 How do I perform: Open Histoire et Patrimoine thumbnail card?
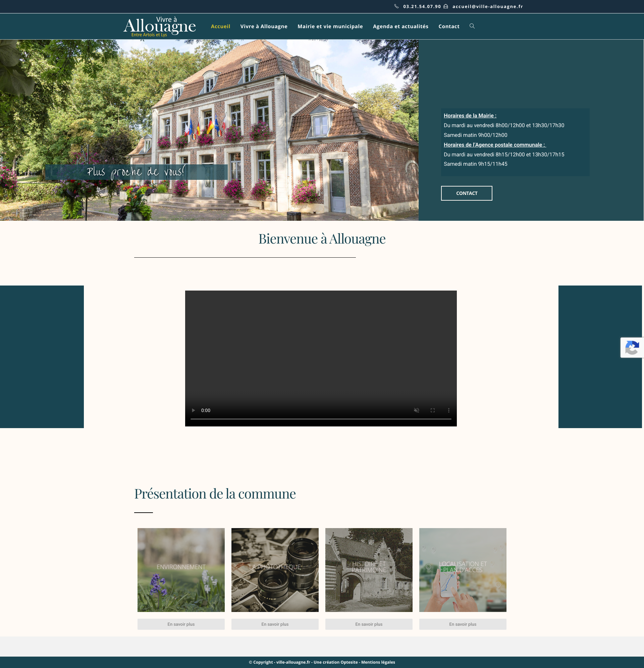[369, 570]
